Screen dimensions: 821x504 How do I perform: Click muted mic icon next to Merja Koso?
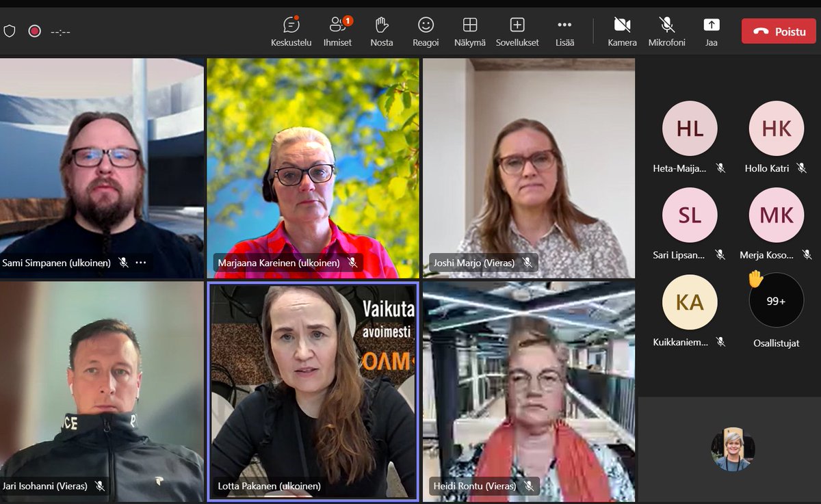point(807,254)
